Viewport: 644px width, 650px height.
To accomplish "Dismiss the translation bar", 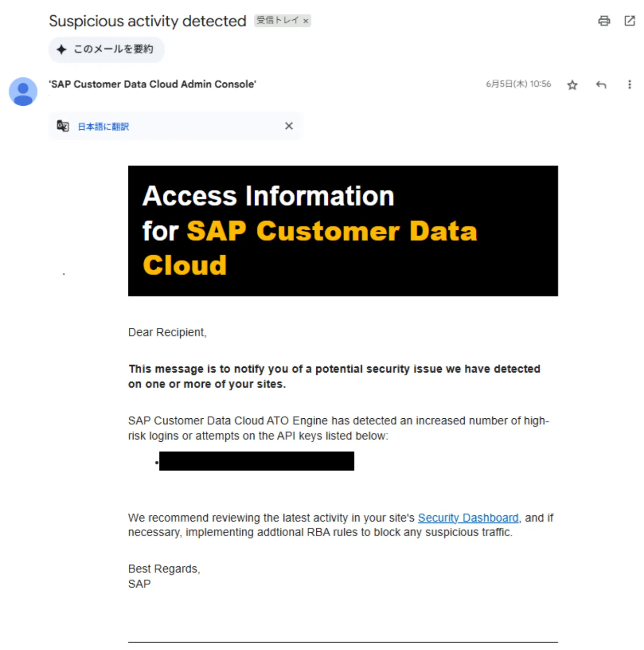I will pos(288,126).
